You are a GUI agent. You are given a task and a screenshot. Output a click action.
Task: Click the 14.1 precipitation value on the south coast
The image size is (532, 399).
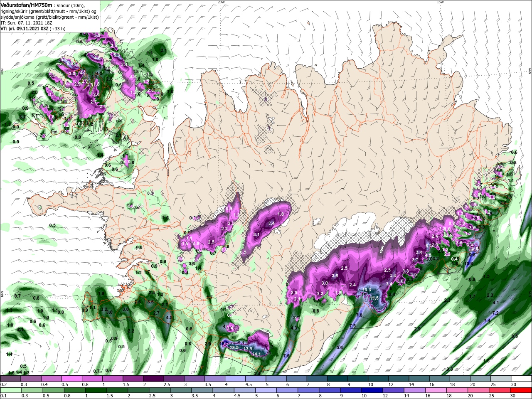257,354
